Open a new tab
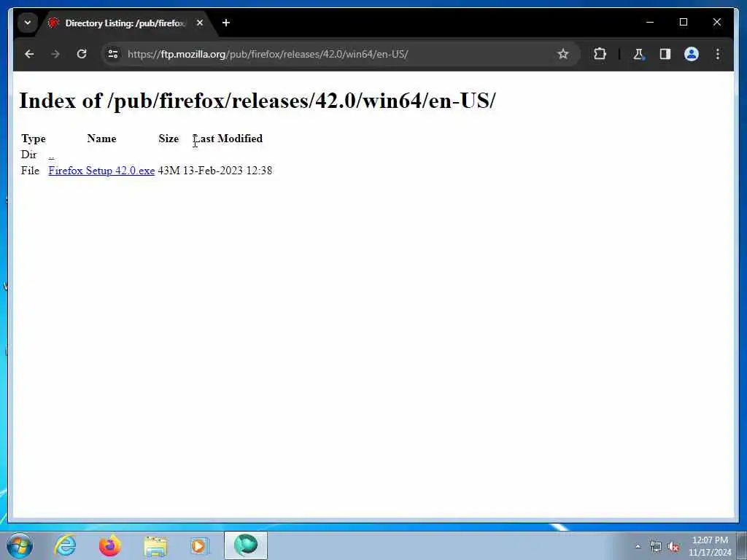 click(226, 23)
